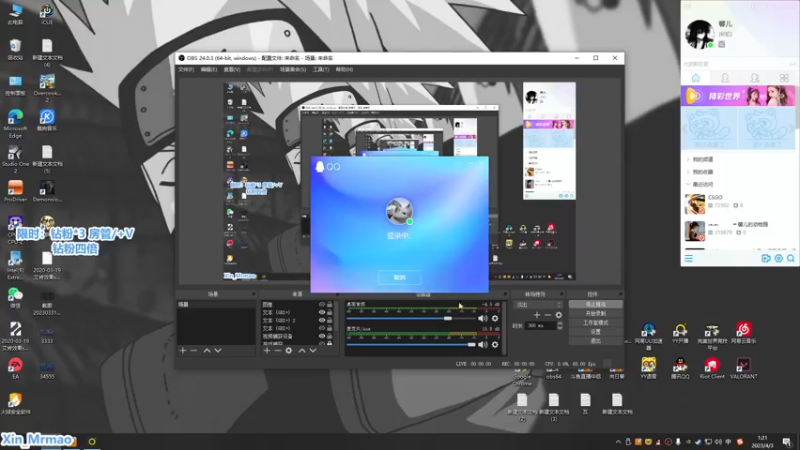This screenshot has height=450, width=800.
Task: Open 编辑(E) menu in OBS
Action: point(209,69)
